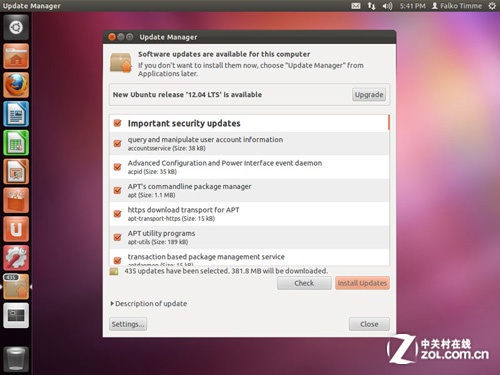Click the update list scrollbar handle
The height and width of the screenshot is (375, 500).
[389, 123]
